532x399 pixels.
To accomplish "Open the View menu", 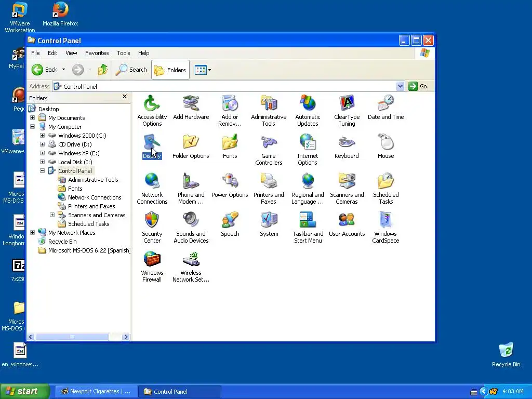I will point(71,53).
